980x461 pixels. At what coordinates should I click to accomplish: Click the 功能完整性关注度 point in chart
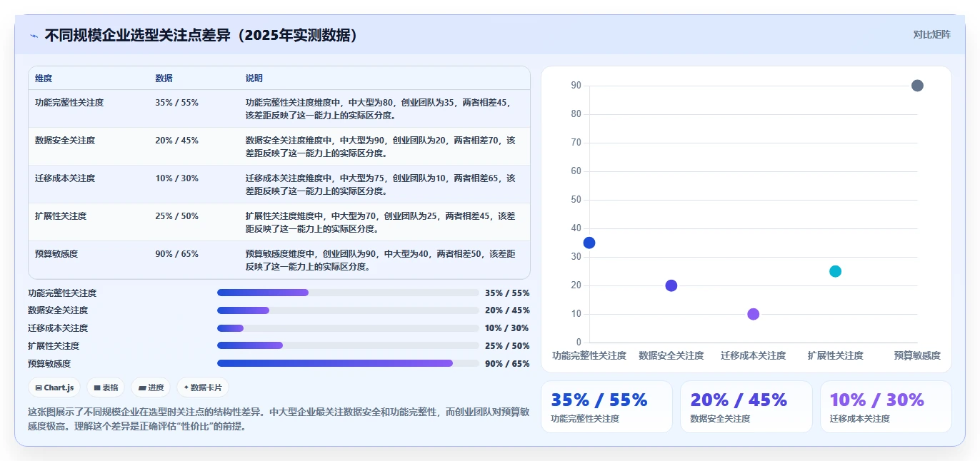[589, 243]
